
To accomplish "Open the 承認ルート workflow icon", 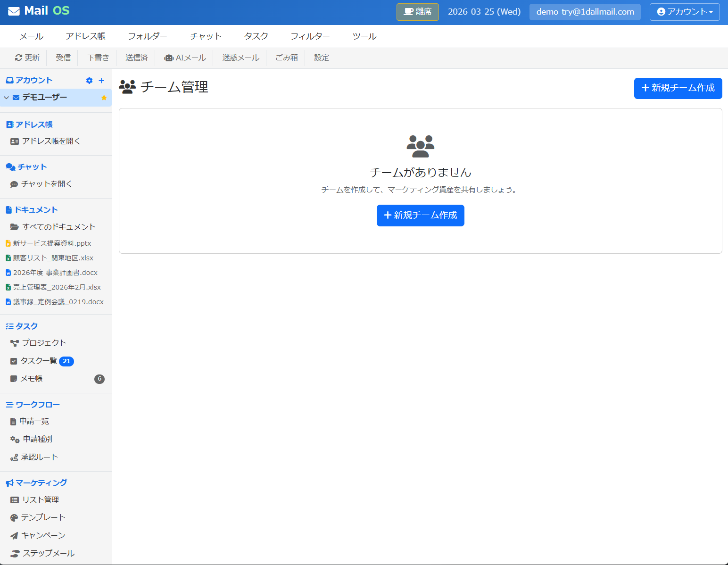I will click(14, 457).
